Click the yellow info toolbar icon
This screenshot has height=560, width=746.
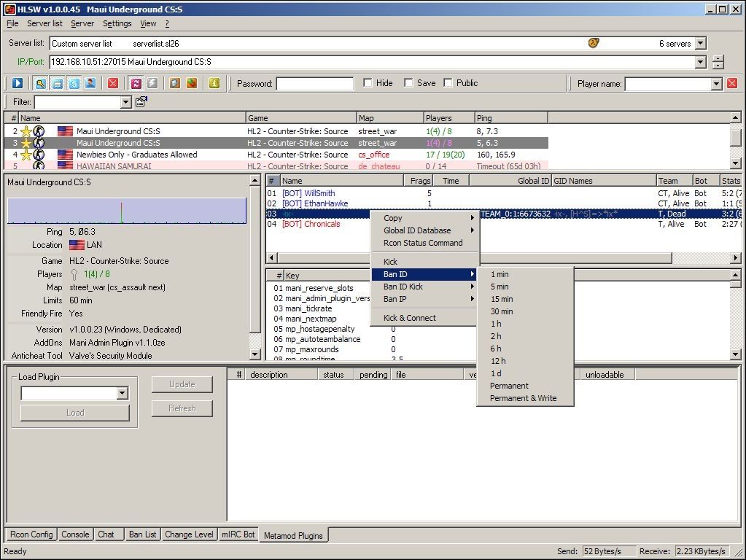click(x=214, y=83)
